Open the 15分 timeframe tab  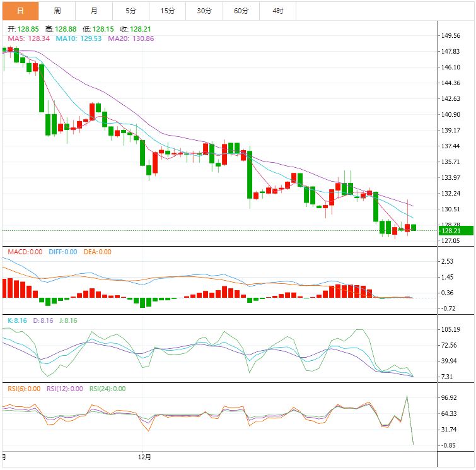(x=168, y=11)
